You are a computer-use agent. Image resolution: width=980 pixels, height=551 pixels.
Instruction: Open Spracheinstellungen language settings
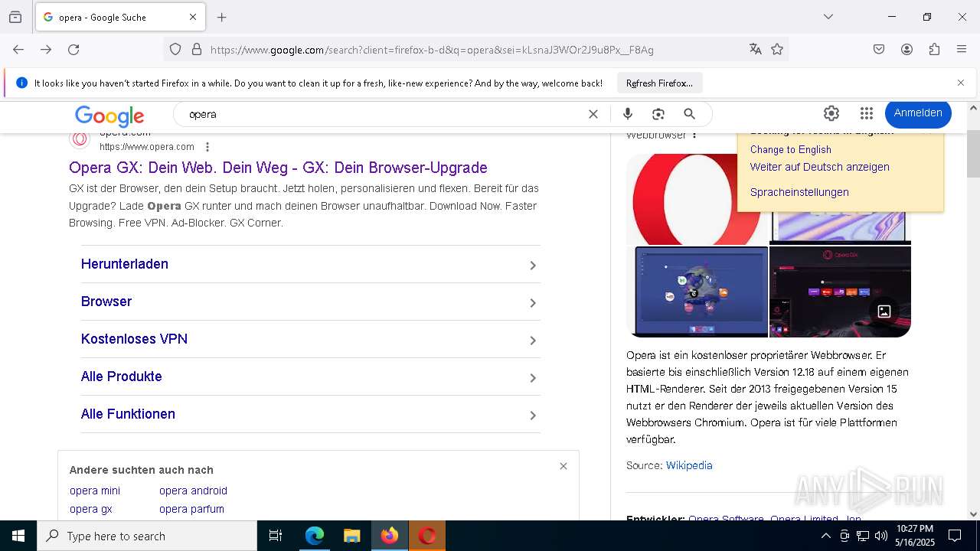point(799,192)
